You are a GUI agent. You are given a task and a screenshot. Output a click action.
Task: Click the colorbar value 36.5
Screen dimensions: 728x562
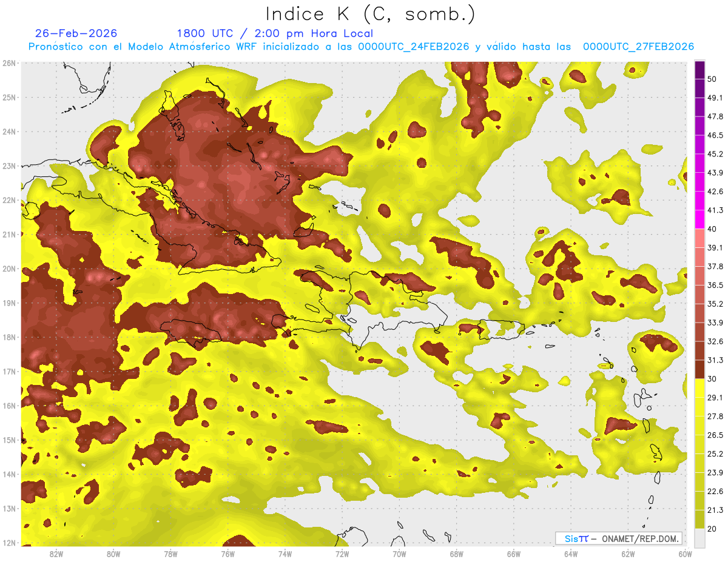pyautogui.click(x=715, y=285)
